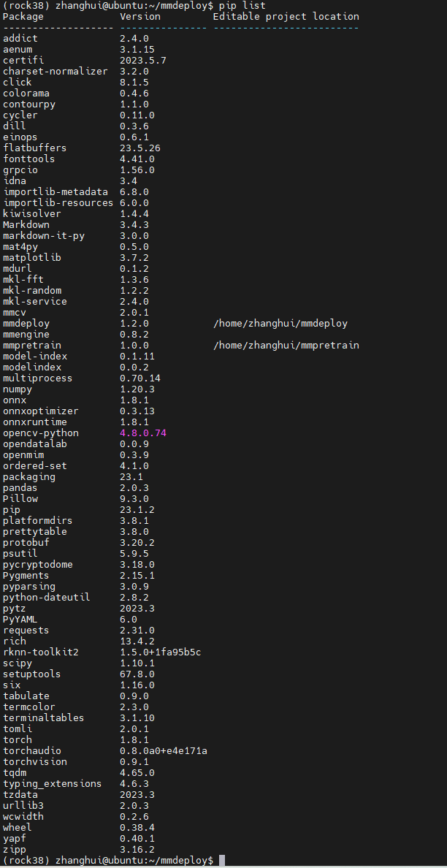The height and width of the screenshot is (868, 447).
Task: Click the zipp package at bottom of list
Action: (15, 850)
